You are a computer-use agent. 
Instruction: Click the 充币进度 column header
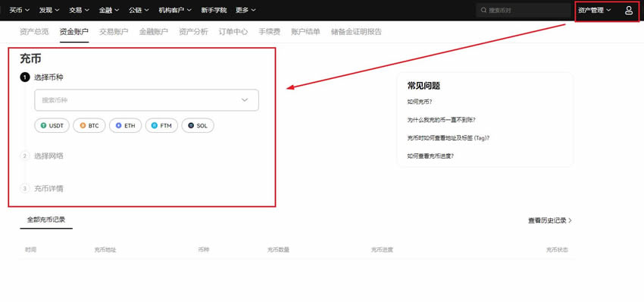coord(382,250)
